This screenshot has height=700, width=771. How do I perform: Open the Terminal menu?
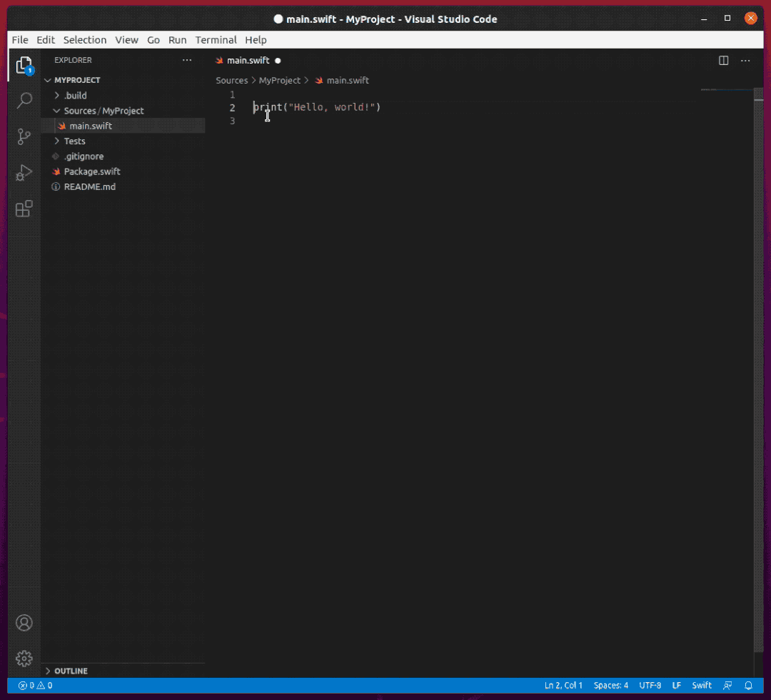point(216,40)
